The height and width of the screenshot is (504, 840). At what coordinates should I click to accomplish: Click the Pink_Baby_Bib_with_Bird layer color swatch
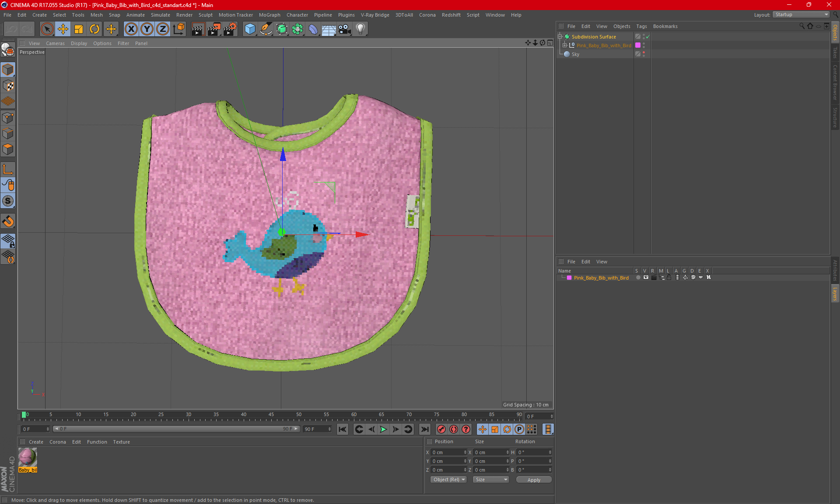coord(569,278)
